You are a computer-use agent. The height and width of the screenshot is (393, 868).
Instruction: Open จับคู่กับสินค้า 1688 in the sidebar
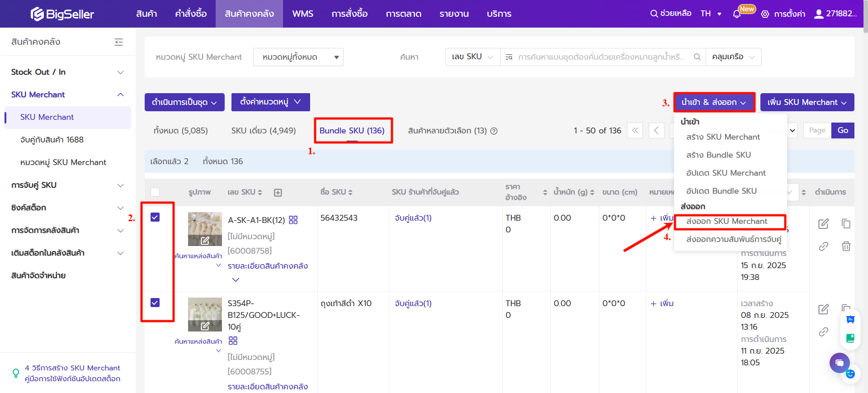[52, 140]
